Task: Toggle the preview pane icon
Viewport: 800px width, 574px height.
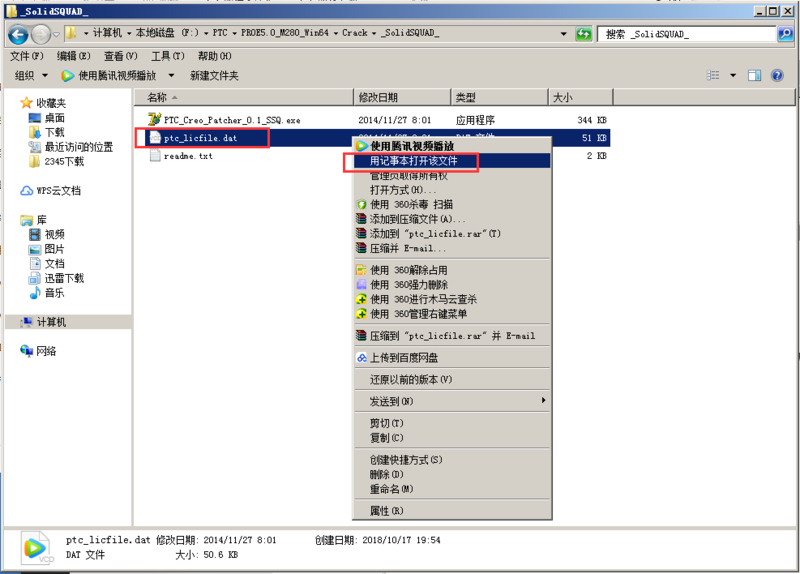Action: [754, 76]
